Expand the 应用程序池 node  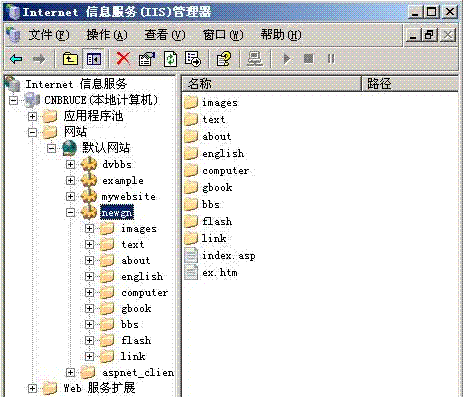pos(32,116)
